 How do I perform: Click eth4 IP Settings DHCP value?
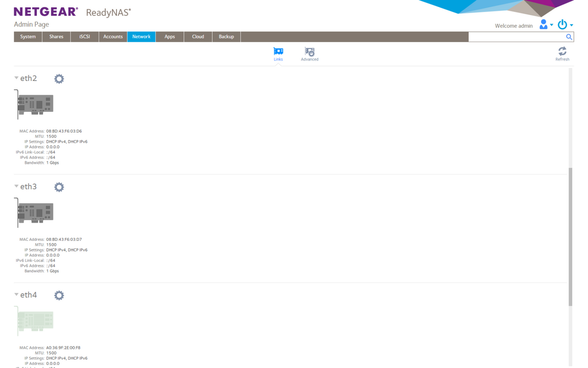pos(67,359)
